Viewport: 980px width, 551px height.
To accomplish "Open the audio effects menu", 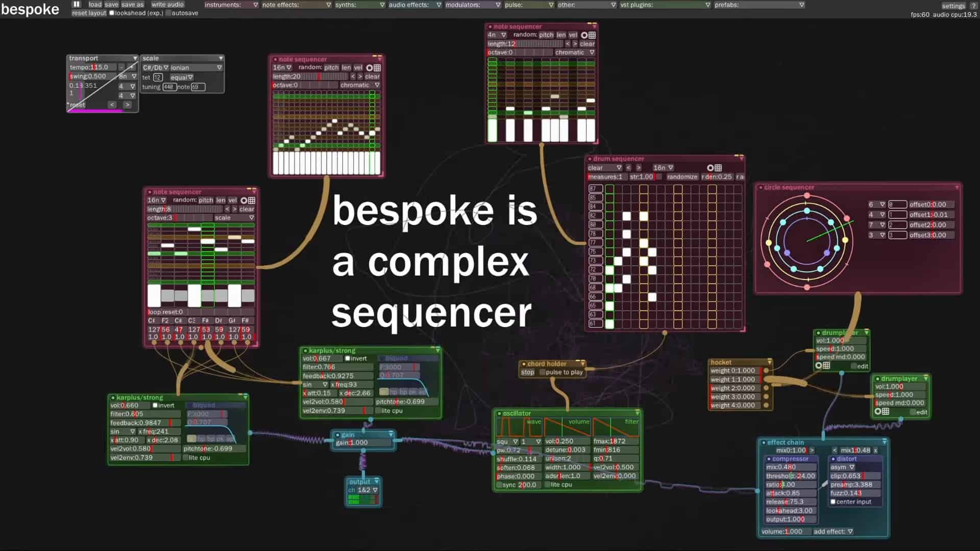I will point(414,5).
